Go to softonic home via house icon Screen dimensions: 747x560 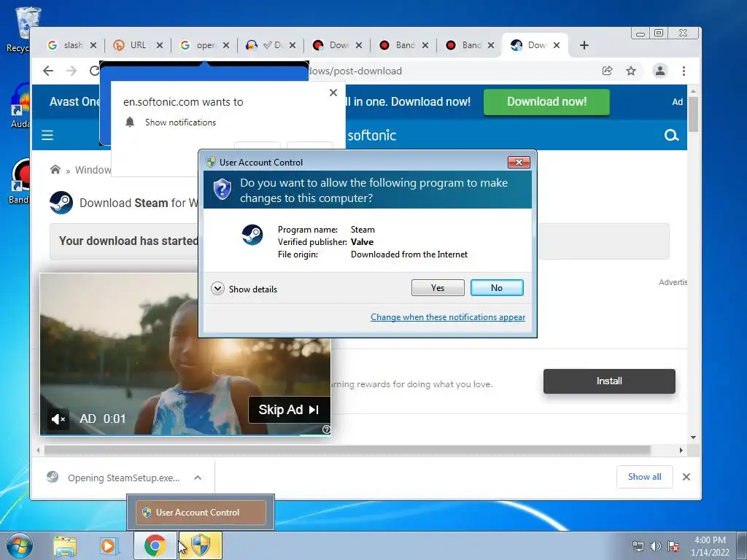(55, 169)
